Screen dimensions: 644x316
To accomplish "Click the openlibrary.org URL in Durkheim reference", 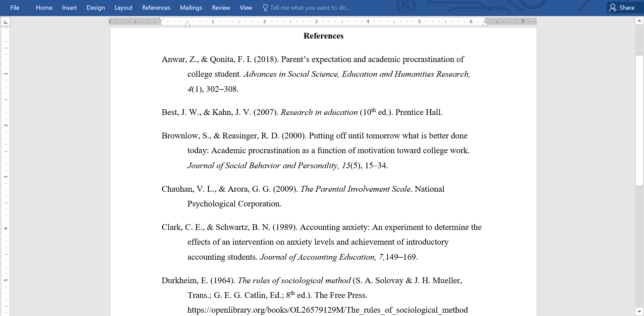I will (327, 310).
